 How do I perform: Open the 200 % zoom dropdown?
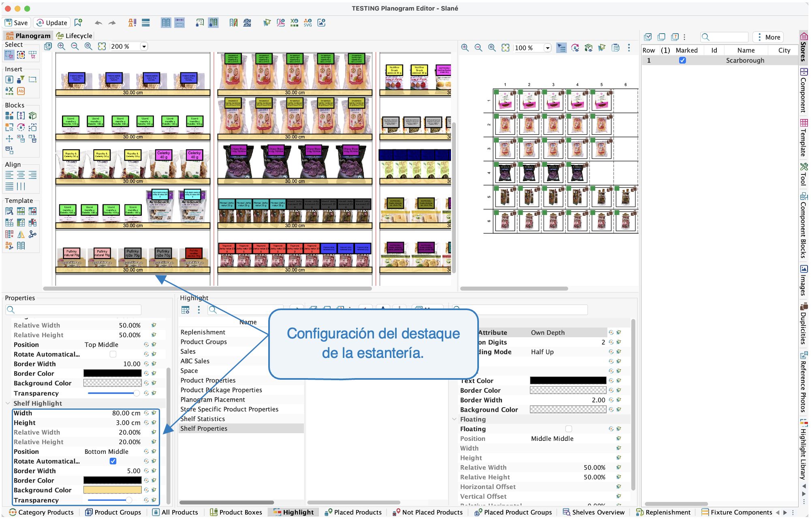tap(144, 47)
